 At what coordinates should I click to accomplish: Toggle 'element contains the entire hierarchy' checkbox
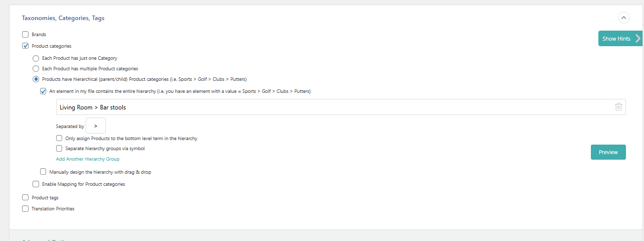[43, 91]
